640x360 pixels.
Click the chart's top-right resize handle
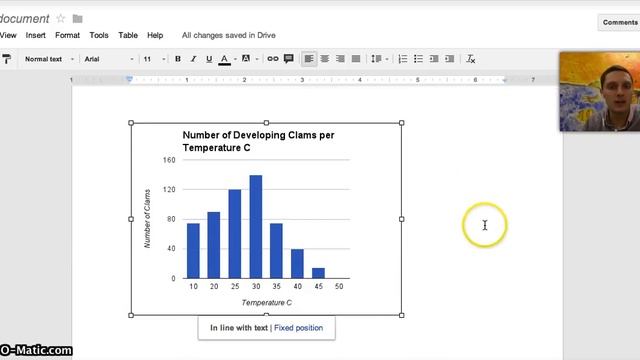pyautogui.click(x=402, y=123)
